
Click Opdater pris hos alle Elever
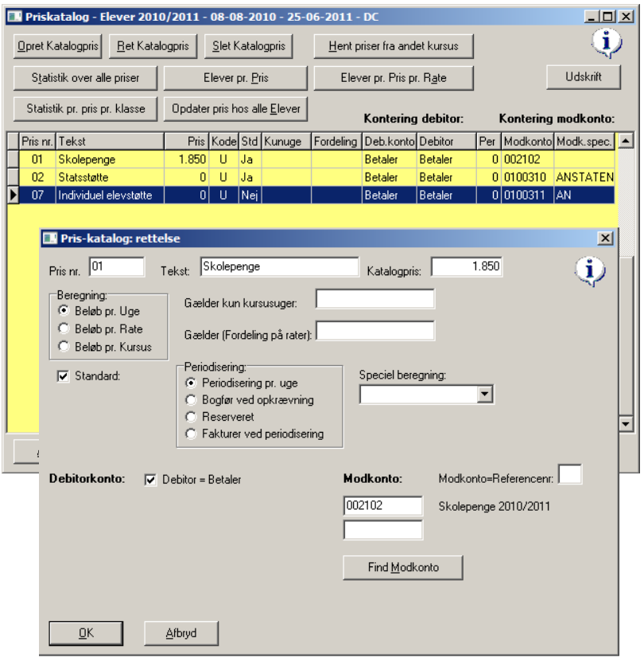click(235, 109)
